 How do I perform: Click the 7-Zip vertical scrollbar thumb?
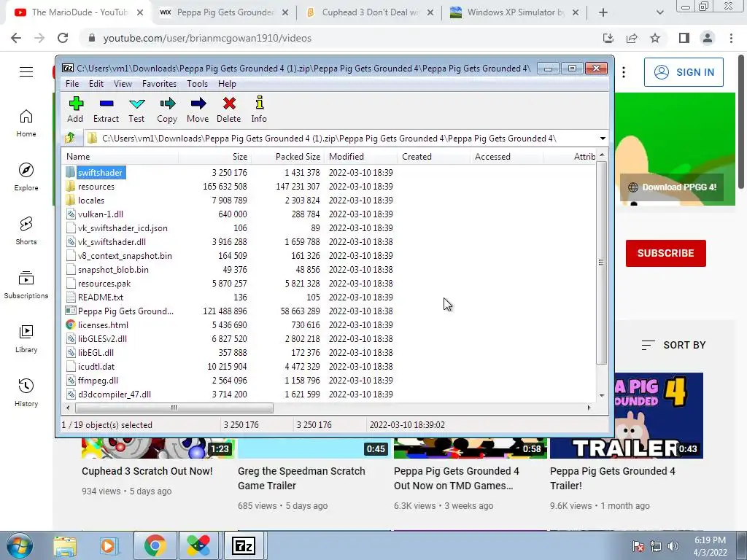click(x=601, y=262)
